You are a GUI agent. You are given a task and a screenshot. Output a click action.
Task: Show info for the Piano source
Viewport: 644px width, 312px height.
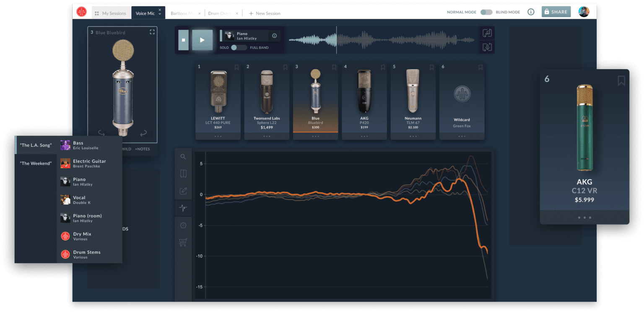[275, 36]
